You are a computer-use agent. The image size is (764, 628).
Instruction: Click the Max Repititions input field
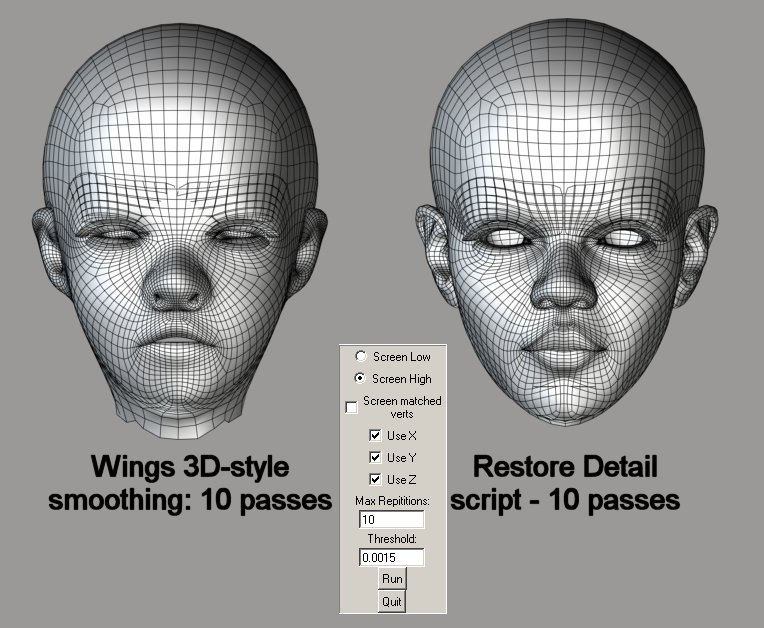(x=391, y=519)
